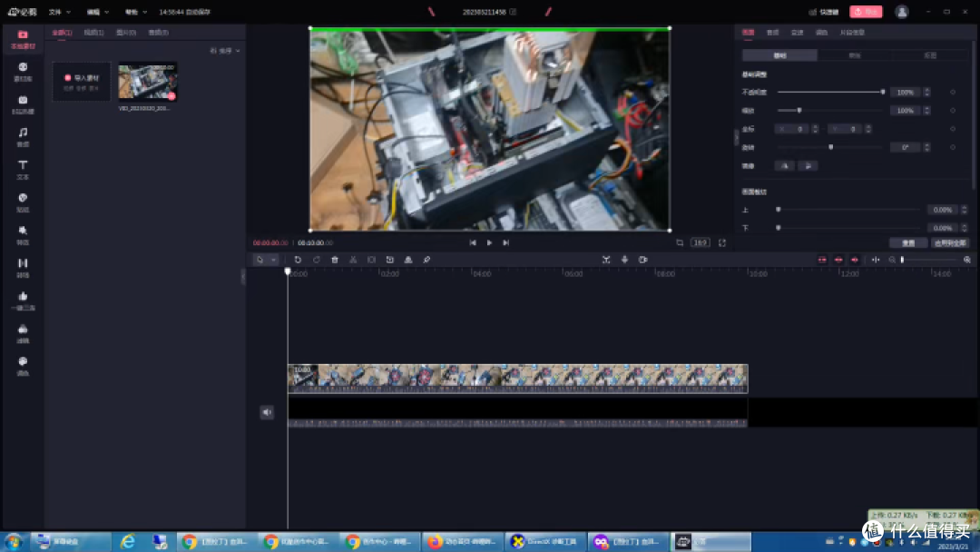Screen dimensions: 980x552
Task: Toggle keyframe circle for scale row
Action: tap(953, 110)
